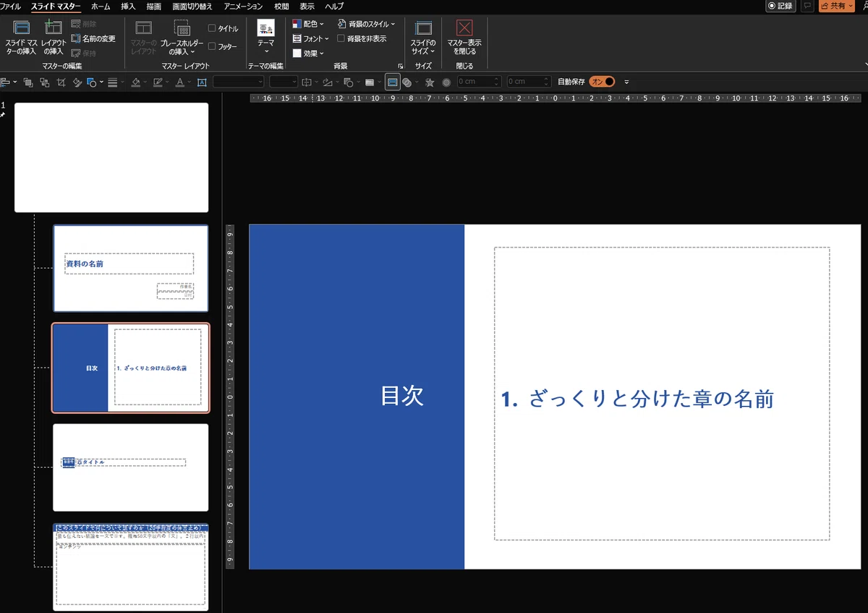This screenshot has height=613, width=868.
Task: Click the ざっくりと分けた章の名前 text on the slide
Action: 652,399
